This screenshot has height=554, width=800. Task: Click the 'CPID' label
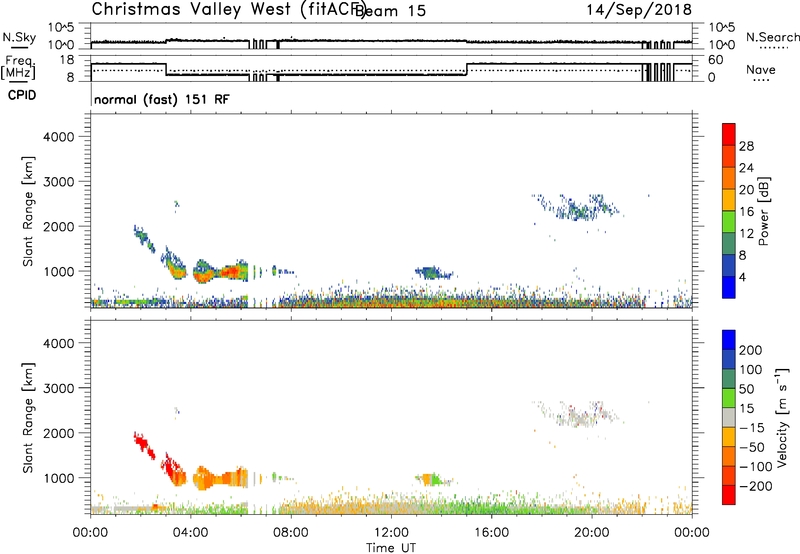(22, 95)
